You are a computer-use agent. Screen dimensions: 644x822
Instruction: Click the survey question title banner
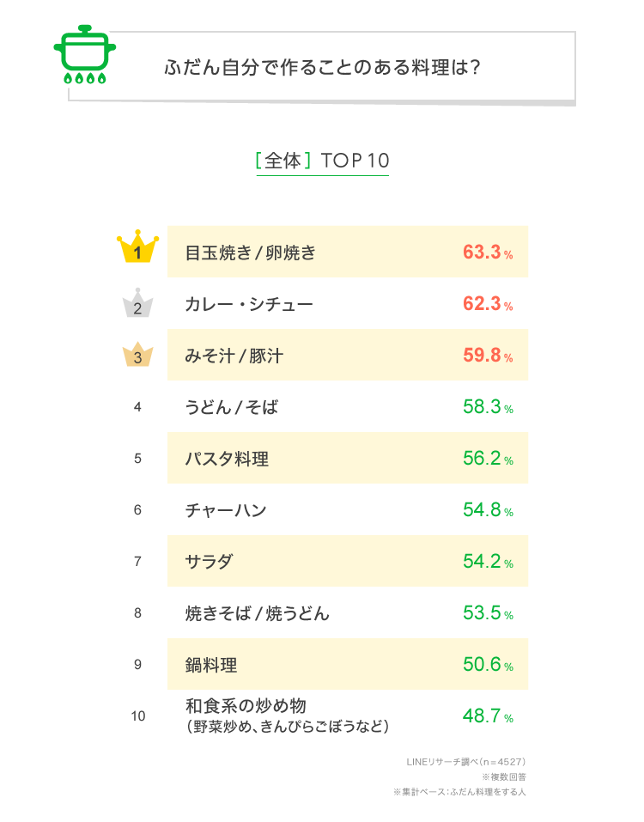point(322,67)
